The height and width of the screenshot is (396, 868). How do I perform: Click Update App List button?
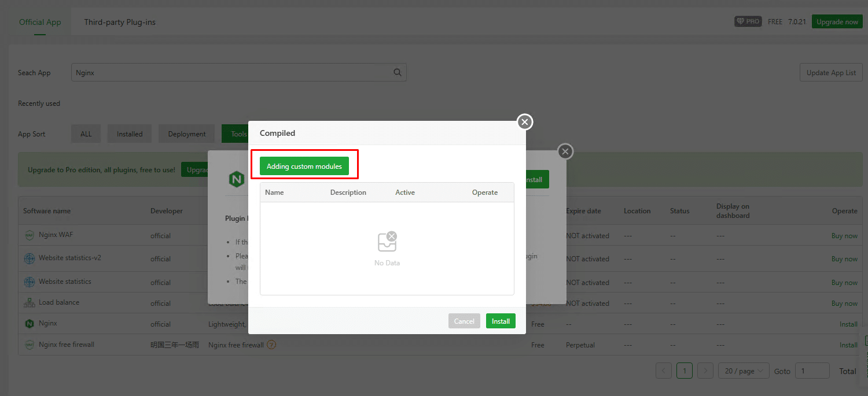(x=831, y=73)
